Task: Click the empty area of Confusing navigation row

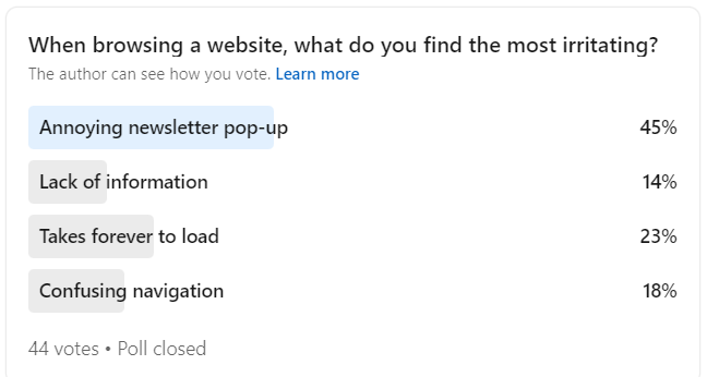Action: [x=433, y=291]
